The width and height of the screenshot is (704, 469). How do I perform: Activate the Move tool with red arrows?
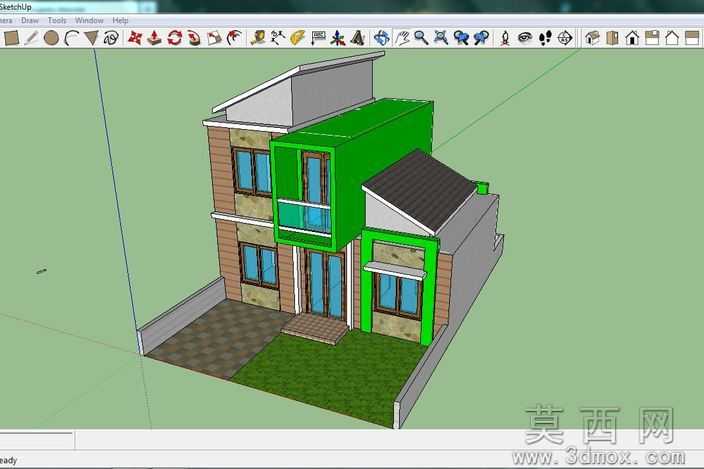135,38
